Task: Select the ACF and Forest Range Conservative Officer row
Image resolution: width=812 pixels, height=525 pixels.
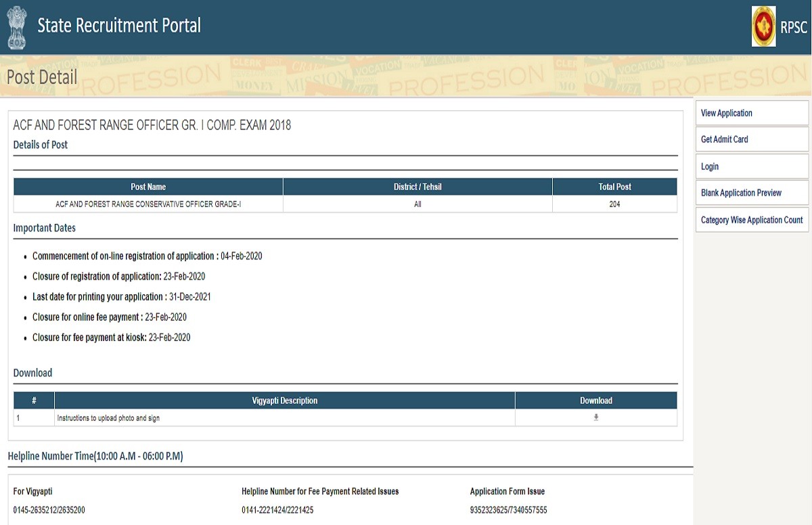Action: [148, 204]
